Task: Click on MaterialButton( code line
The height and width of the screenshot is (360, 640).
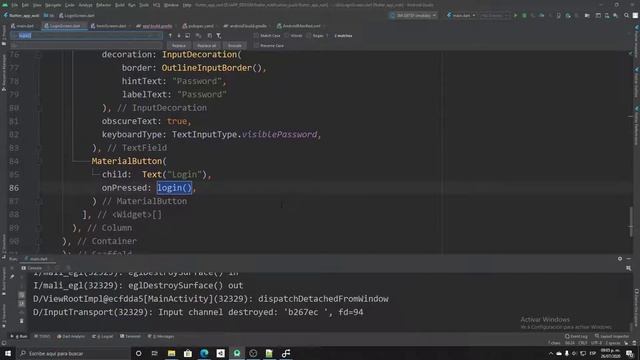Action: click(x=129, y=161)
